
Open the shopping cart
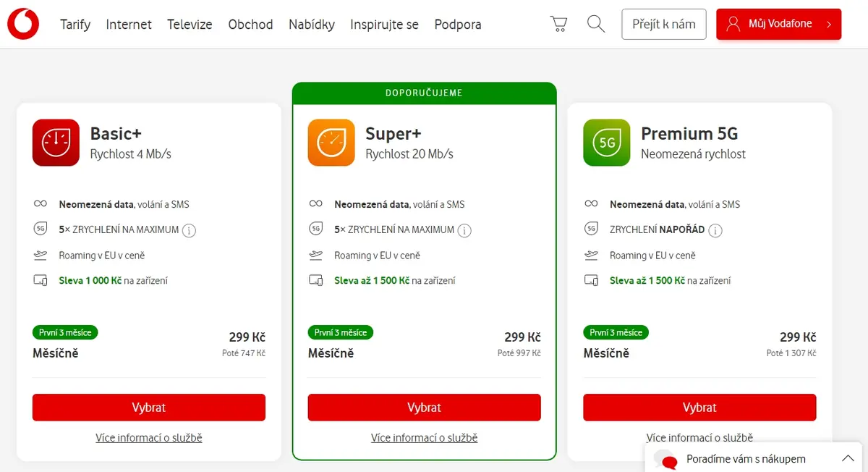click(x=558, y=24)
